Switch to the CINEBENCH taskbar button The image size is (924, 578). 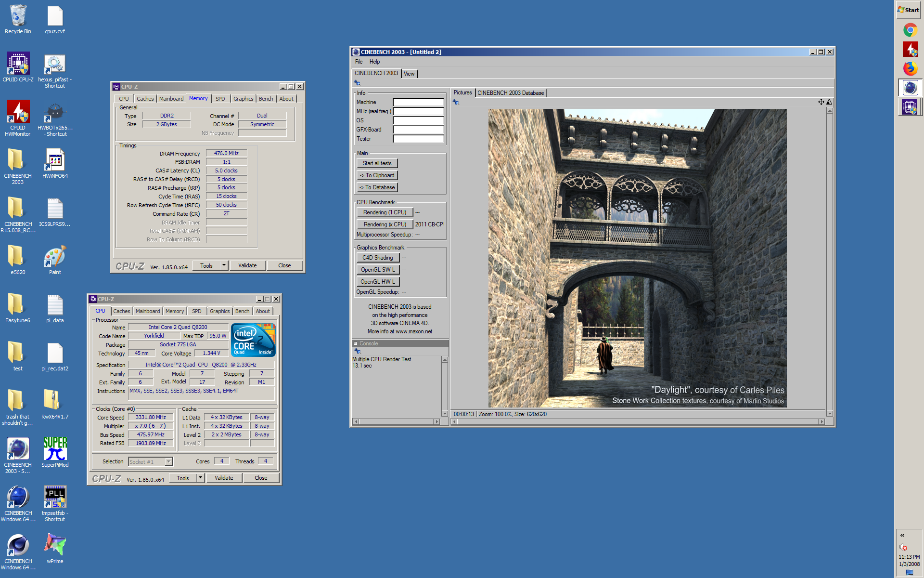click(910, 88)
